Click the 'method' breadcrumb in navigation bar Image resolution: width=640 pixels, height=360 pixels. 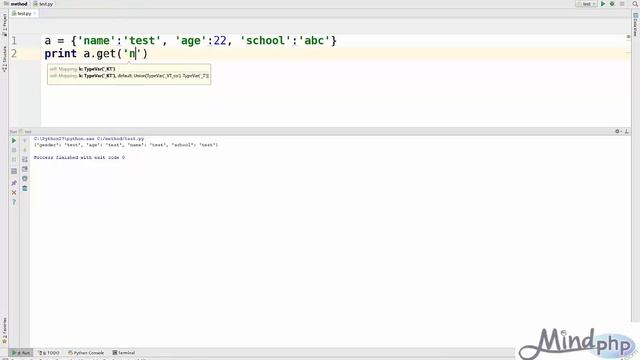point(16,4)
